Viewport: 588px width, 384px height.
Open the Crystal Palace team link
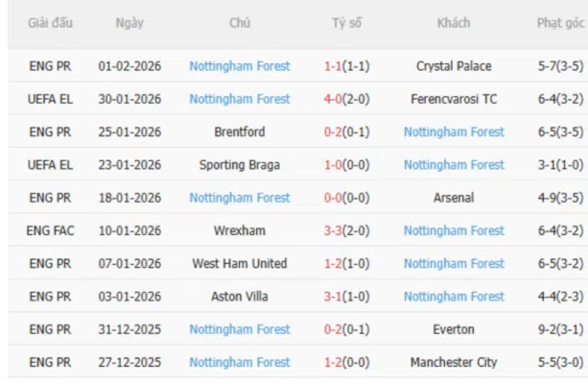point(454,66)
